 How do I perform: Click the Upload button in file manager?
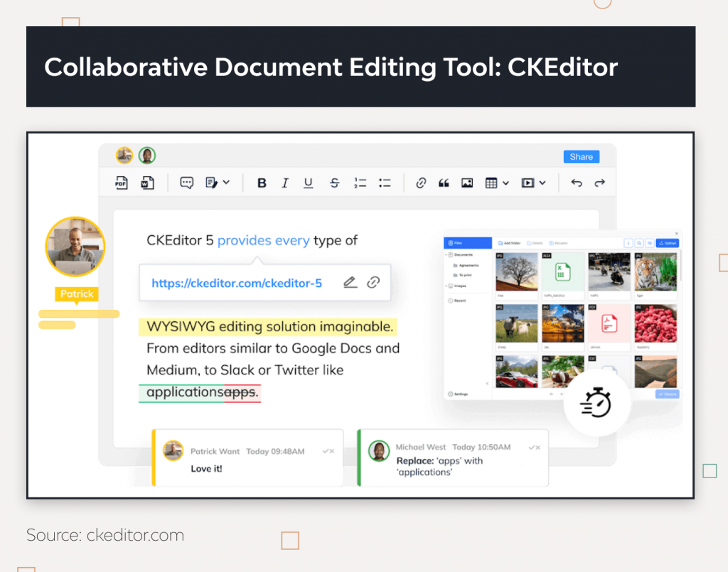coord(668,243)
